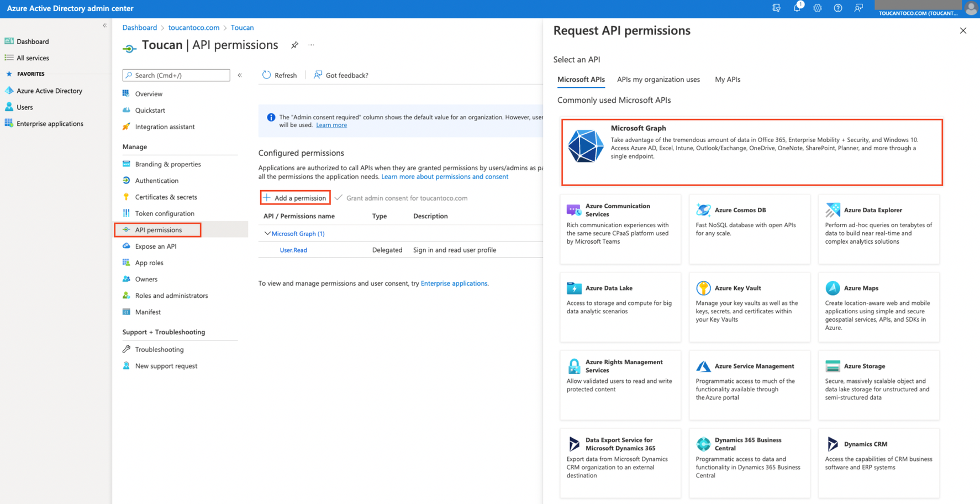The height and width of the screenshot is (504, 980).
Task: Click inside the Search Cmd+/ field
Action: coord(176,75)
